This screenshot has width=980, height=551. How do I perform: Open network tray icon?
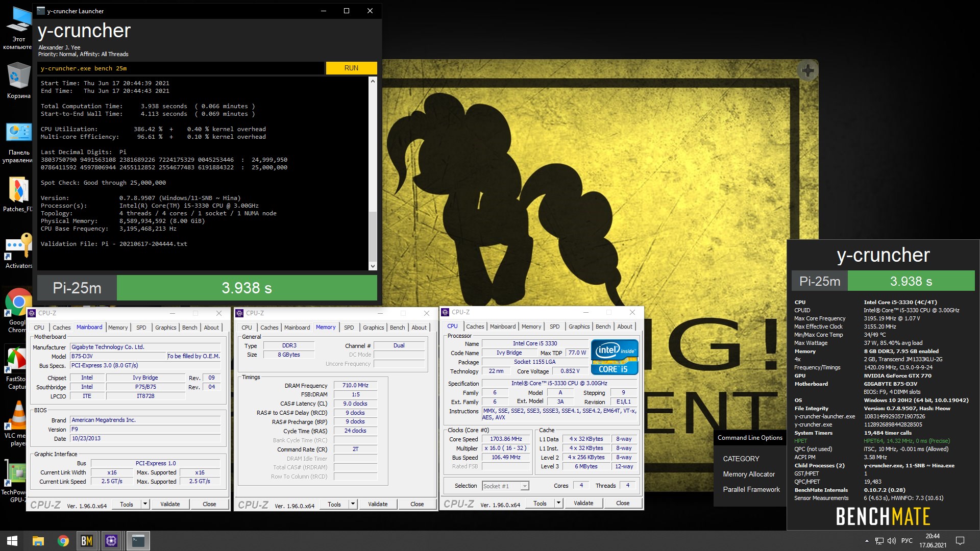click(879, 541)
